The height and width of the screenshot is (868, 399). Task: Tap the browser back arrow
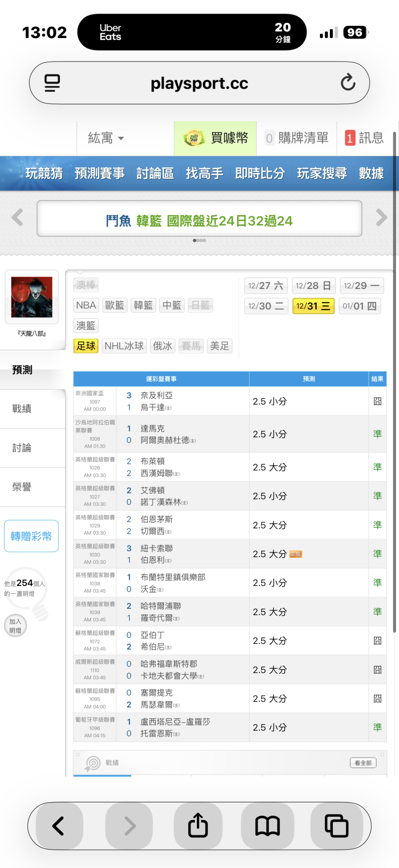[x=58, y=825]
